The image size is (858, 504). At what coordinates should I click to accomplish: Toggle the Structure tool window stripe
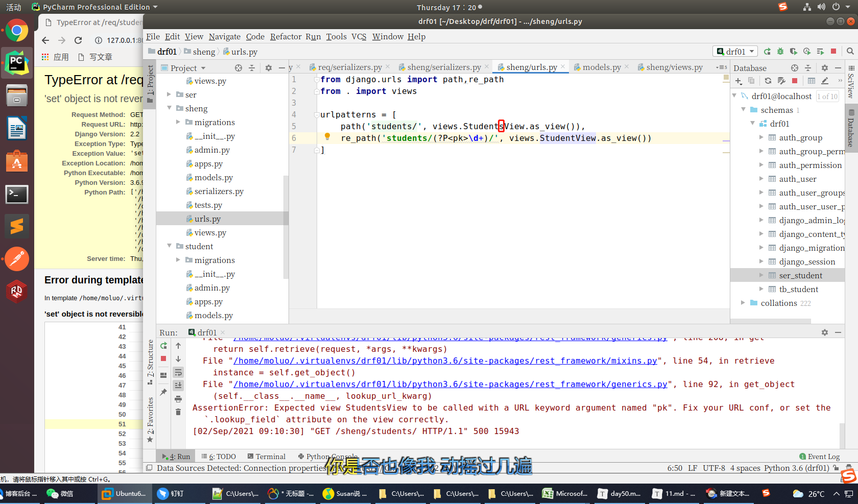(150, 362)
